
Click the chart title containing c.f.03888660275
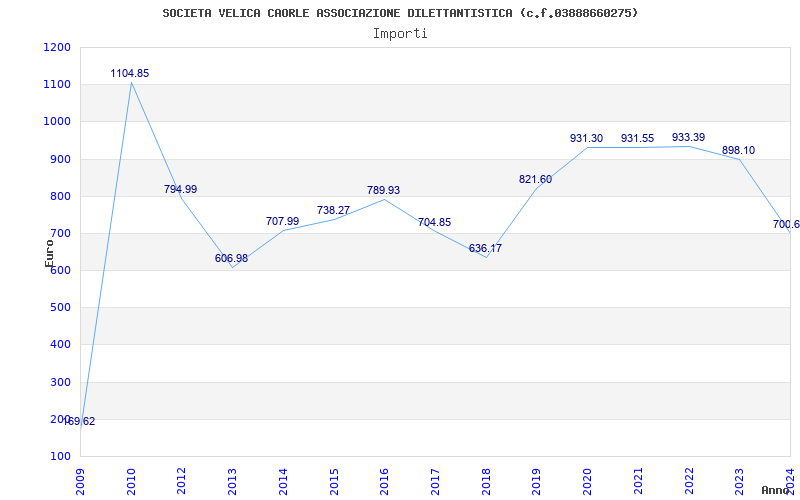point(400,13)
